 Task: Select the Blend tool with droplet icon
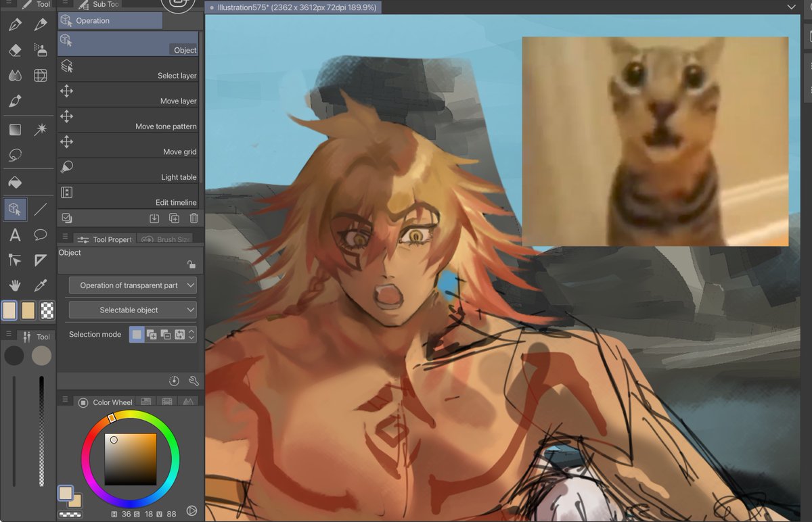[x=15, y=76]
